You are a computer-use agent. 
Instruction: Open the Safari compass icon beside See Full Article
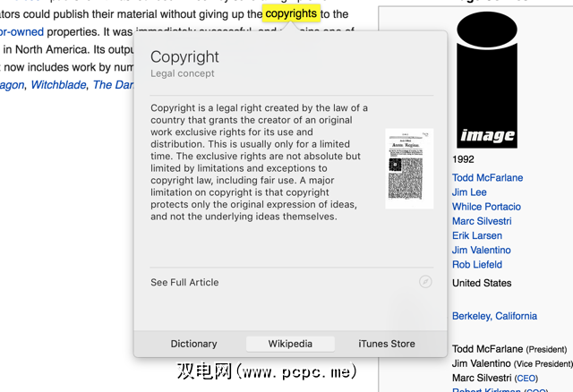[x=425, y=282]
